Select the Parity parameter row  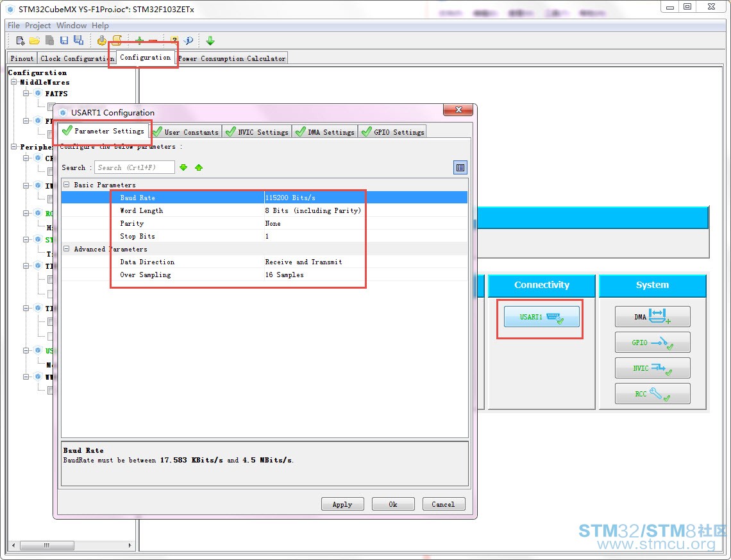tap(264, 223)
